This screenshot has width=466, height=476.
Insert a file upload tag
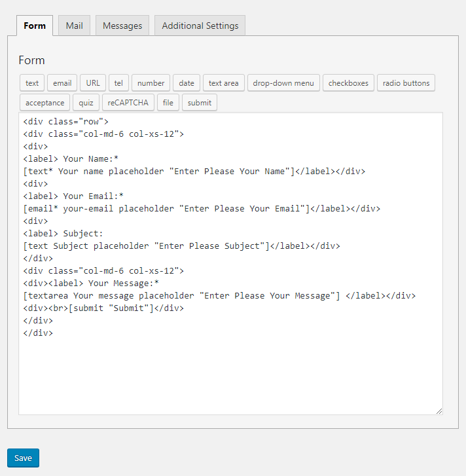168,103
